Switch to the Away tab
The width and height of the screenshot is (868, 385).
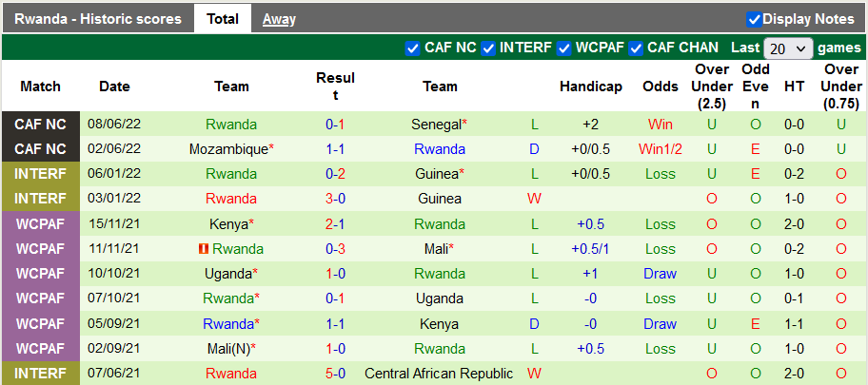pyautogui.click(x=279, y=19)
